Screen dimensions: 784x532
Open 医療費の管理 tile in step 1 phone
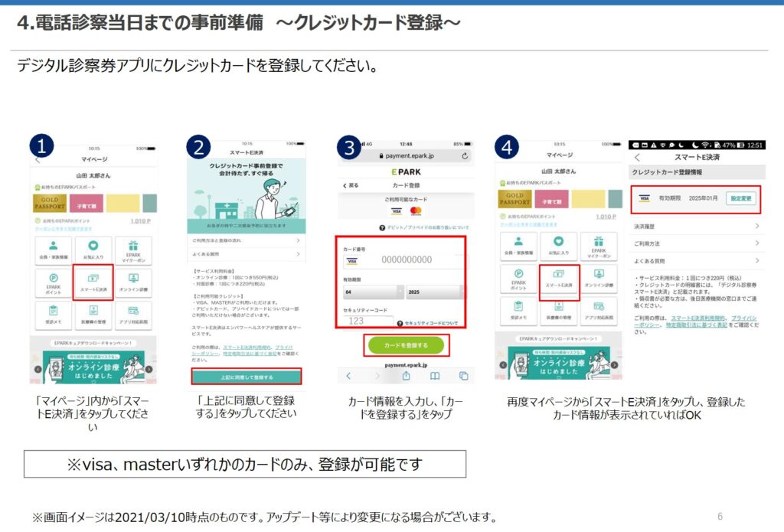point(93,315)
